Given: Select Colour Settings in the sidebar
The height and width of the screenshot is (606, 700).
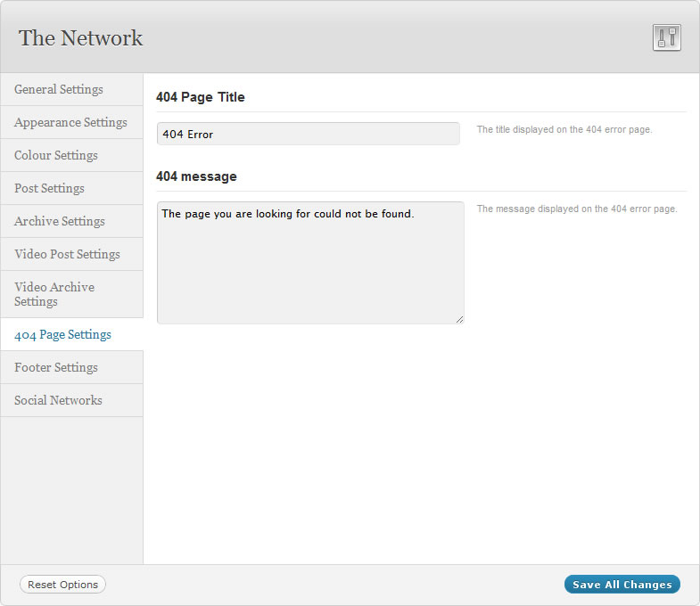Looking at the screenshot, I should (x=56, y=155).
